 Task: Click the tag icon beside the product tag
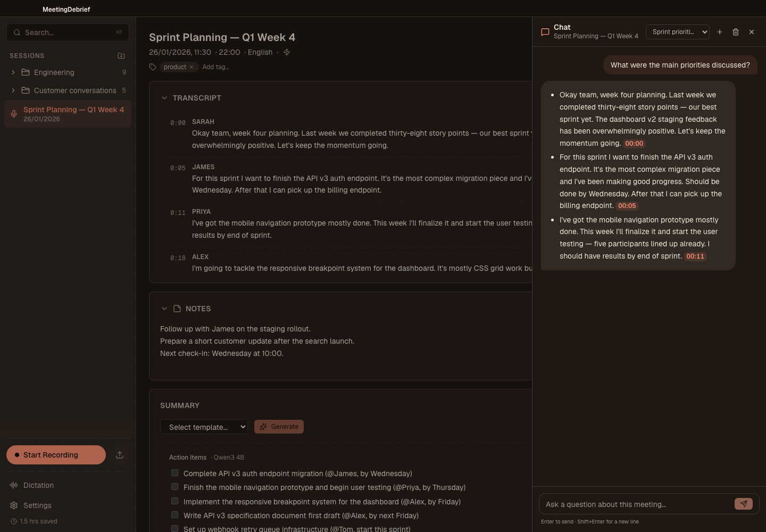153,67
